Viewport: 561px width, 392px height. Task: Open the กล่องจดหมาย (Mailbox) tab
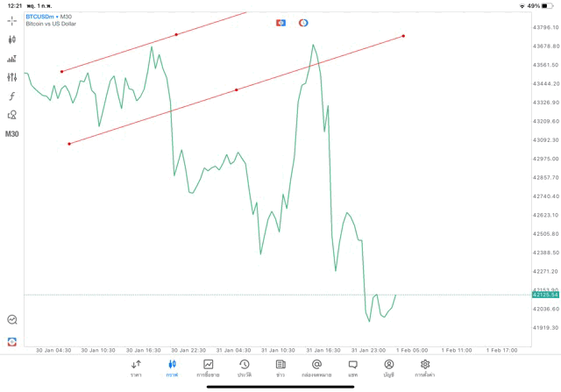coord(316,367)
